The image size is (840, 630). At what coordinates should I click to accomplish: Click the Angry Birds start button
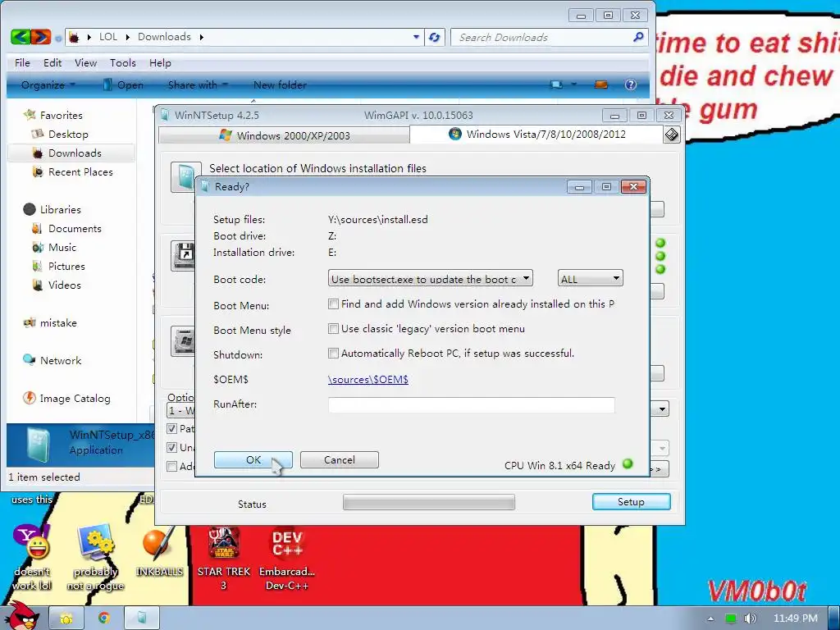[x=22, y=616]
